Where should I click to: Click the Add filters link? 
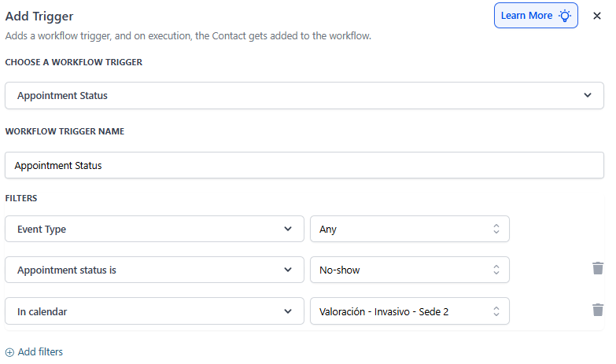pyautogui.click(x=40, y=352)
